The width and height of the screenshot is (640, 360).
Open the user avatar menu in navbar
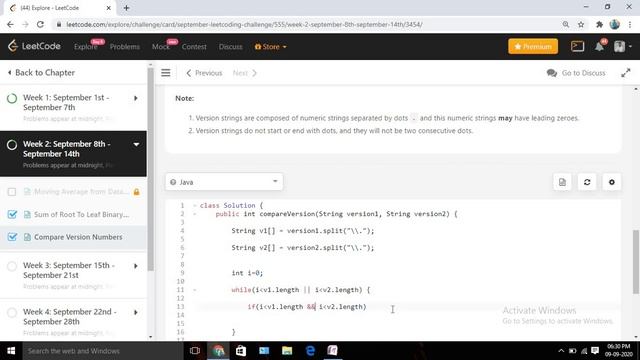[x=622, y=46]
